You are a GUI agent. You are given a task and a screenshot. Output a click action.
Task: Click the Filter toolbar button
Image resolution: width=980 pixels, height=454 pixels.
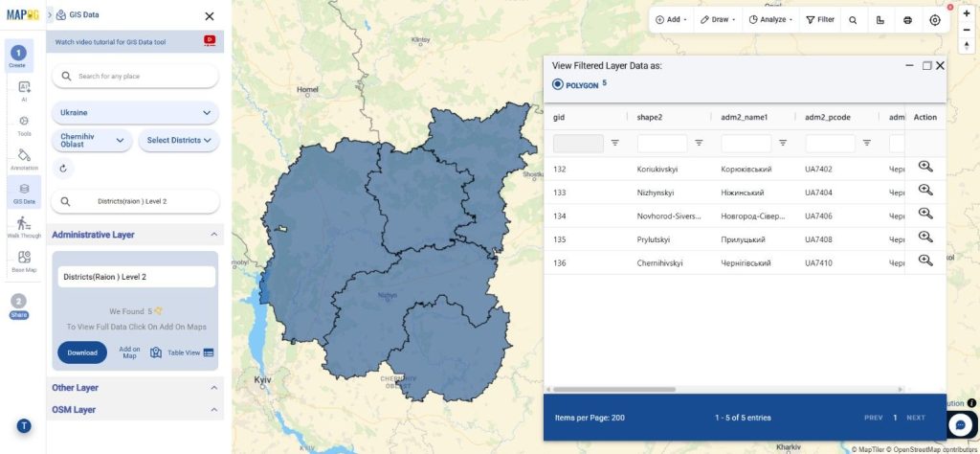(820, 20)
